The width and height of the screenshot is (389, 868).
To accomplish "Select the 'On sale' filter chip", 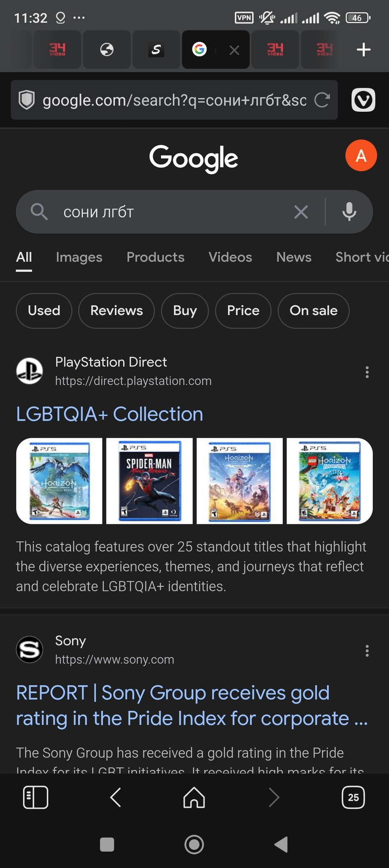I will 313,311.
